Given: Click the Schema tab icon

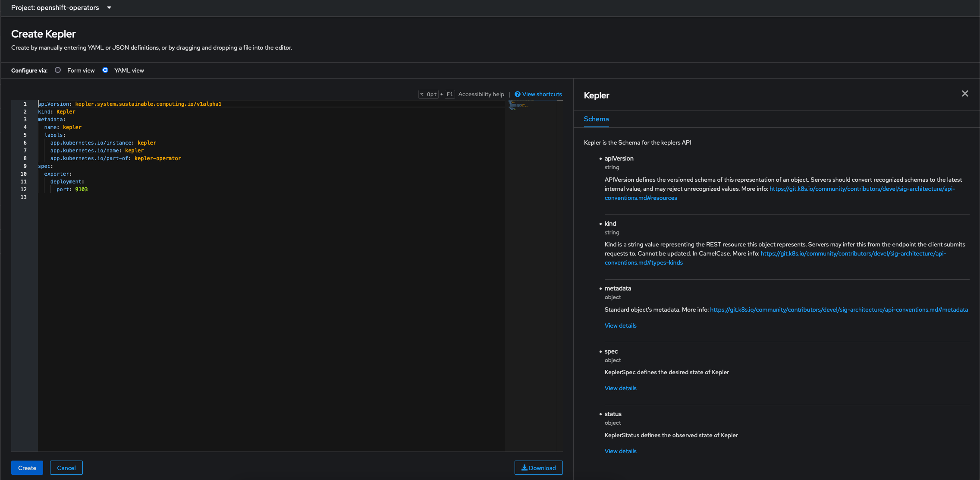Looking at the screenshot, I should point(596,119).
